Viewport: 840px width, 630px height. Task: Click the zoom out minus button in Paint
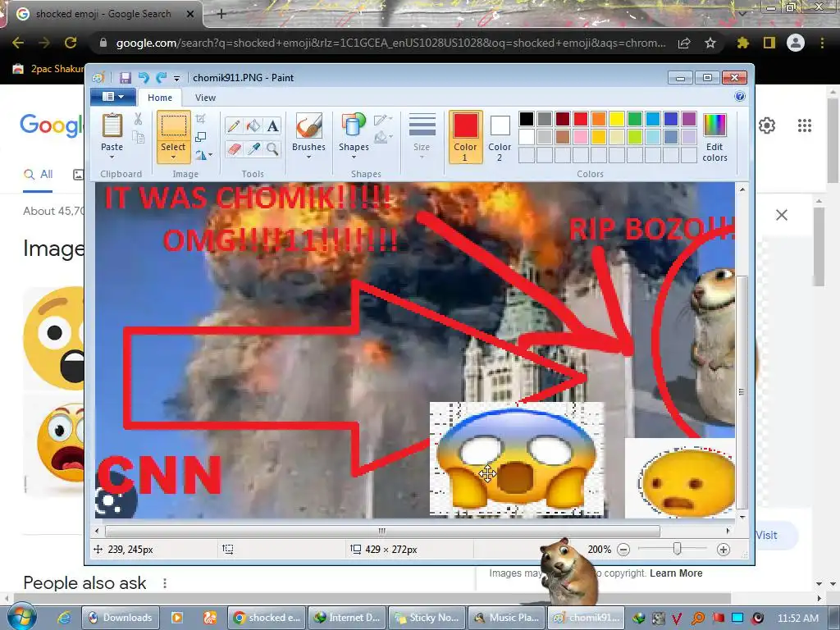[x=623, y=549]
